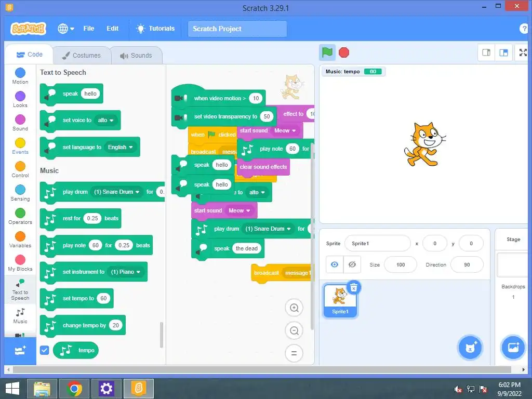Open Tutorials from the menu bar
Screen dimensions: 532x399
coord(155,29)
